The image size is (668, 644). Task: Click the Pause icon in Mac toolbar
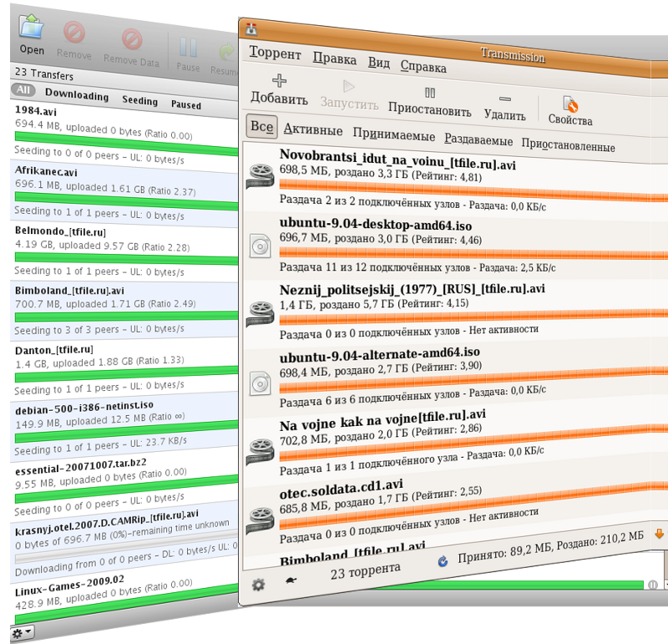click(x=188, y=48)
